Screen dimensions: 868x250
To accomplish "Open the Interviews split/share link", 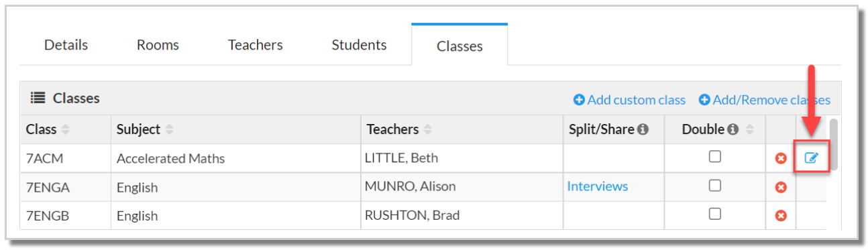I will pyautogui.click(x=598, y=186).
